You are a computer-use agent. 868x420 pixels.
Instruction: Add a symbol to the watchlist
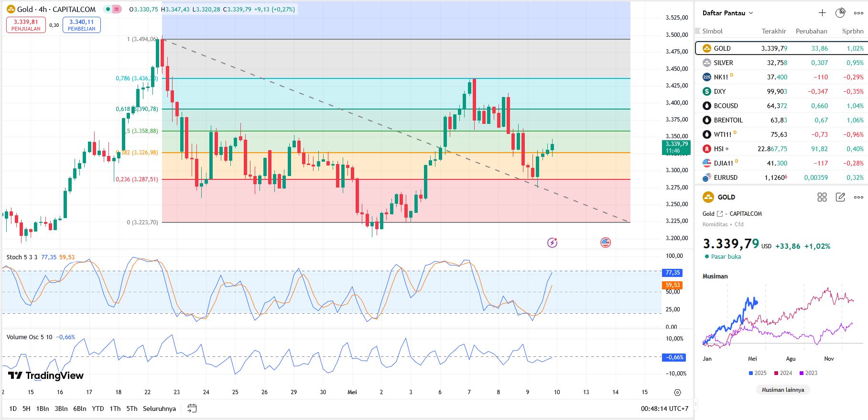(822, 13)
